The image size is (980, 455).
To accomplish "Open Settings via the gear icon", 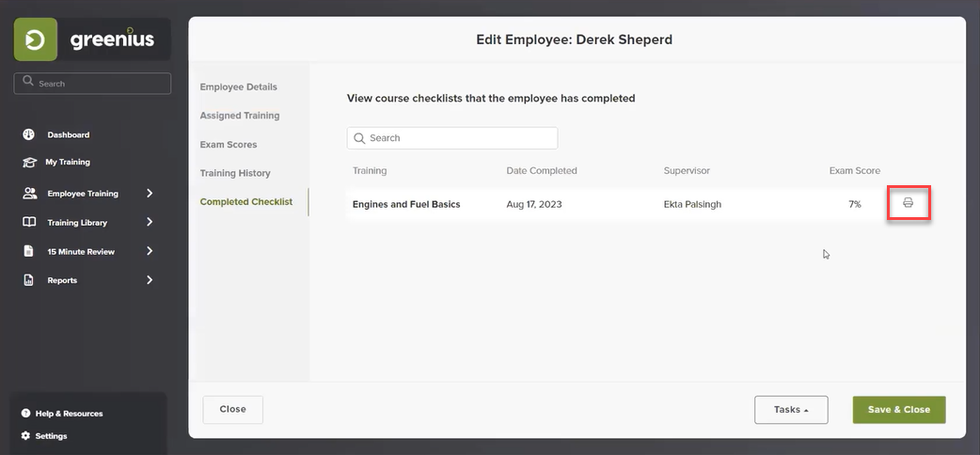I will [25, 435].
